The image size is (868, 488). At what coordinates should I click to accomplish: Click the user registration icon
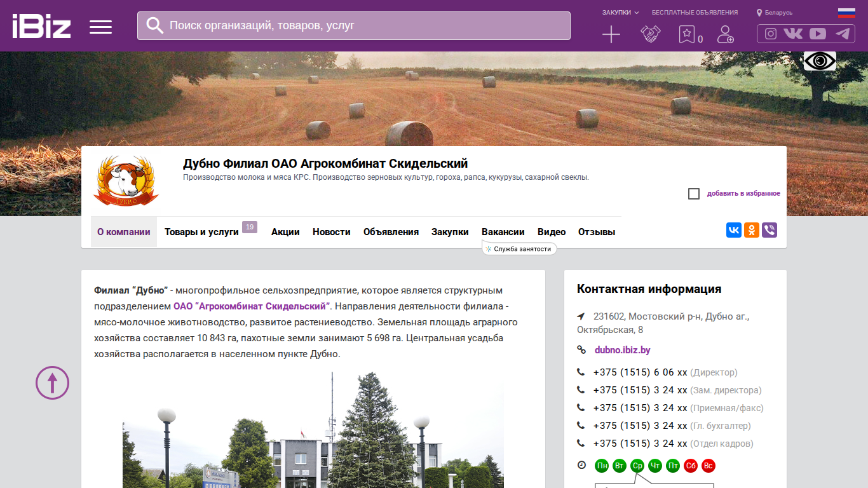pos(725,34)
